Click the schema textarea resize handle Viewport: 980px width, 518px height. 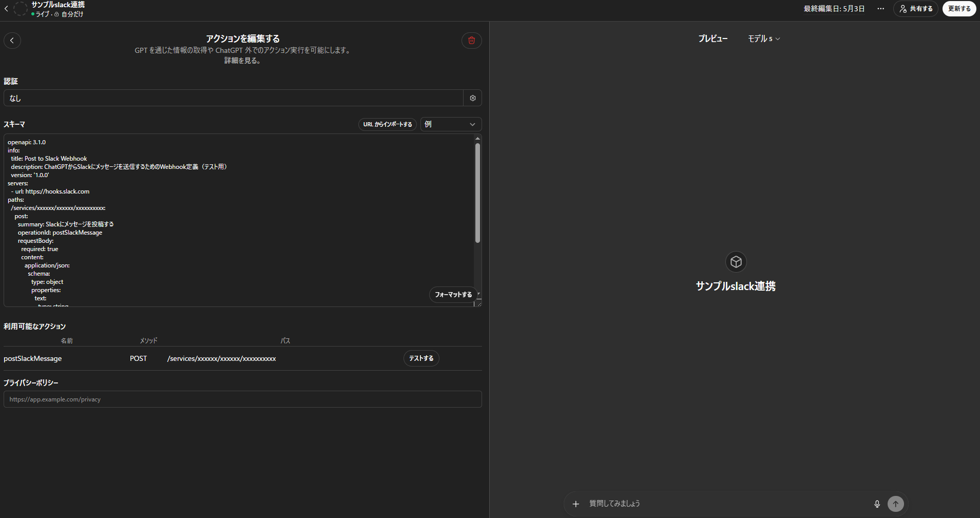[479, 304]
